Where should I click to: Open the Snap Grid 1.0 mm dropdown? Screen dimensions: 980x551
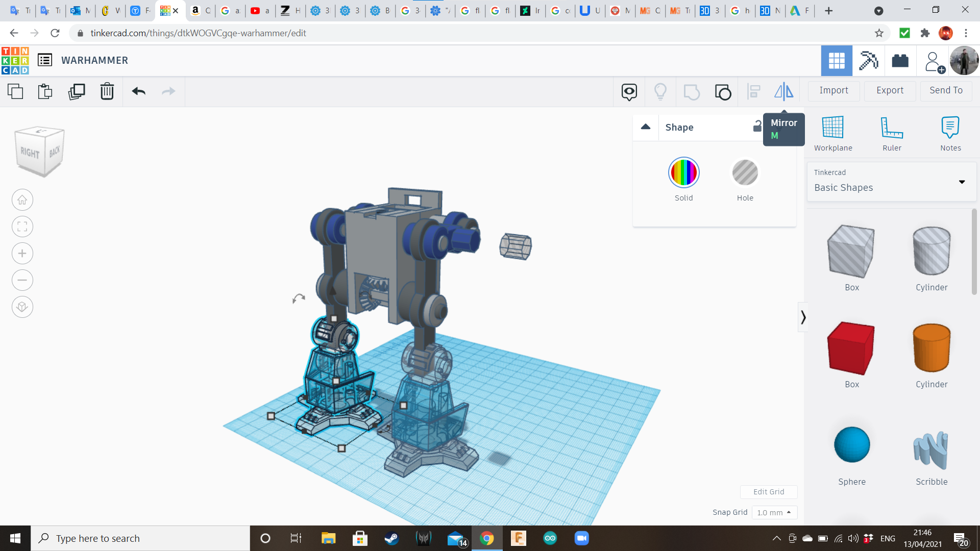[774, 512]
